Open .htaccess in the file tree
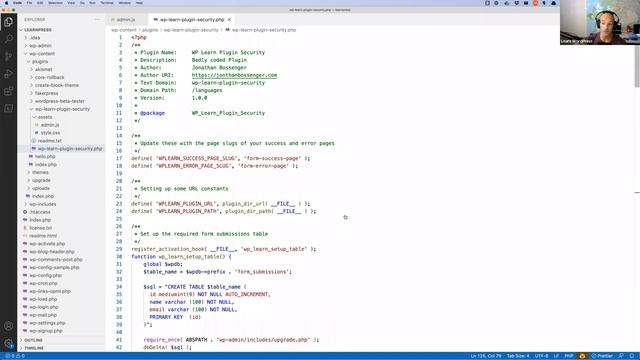Screen dimensions: 640x360 click(x=40, y=212)
